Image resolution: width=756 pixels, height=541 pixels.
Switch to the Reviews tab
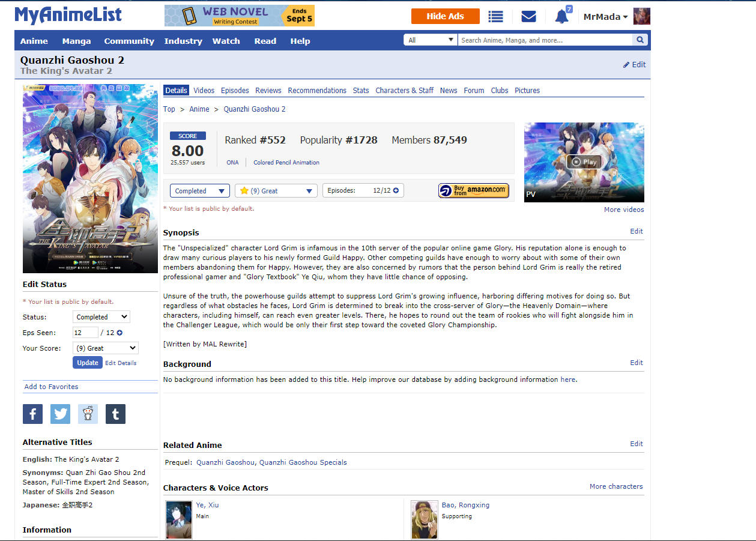click(x=268, y=91)
